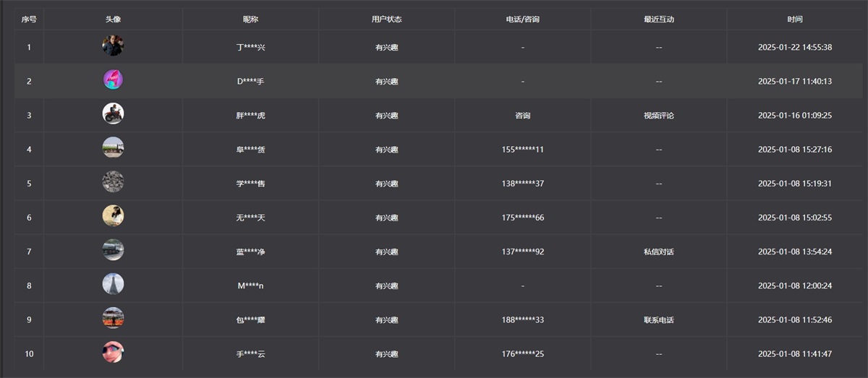The height and width of the screenshot is (378, 868).
Task: Click the avatar in row 1
Action: point(113,46)
